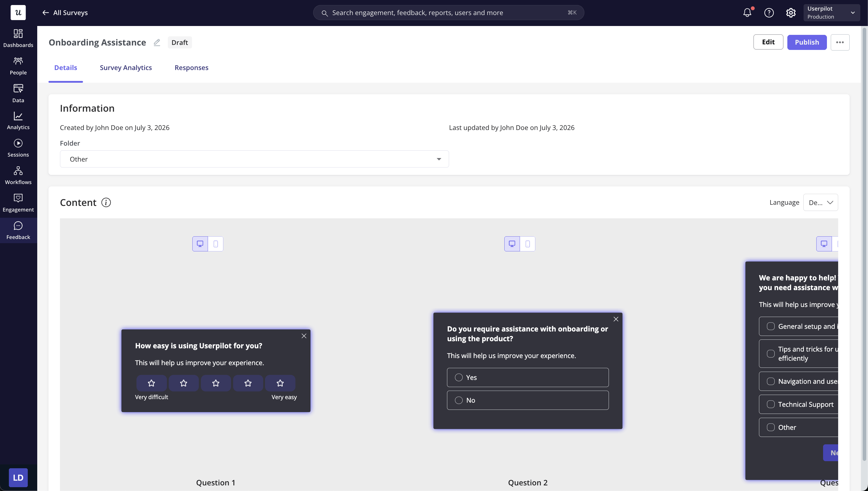868x491 pixels.
Task: Edit the survey name pencil icon
Action: pos(157,43)
